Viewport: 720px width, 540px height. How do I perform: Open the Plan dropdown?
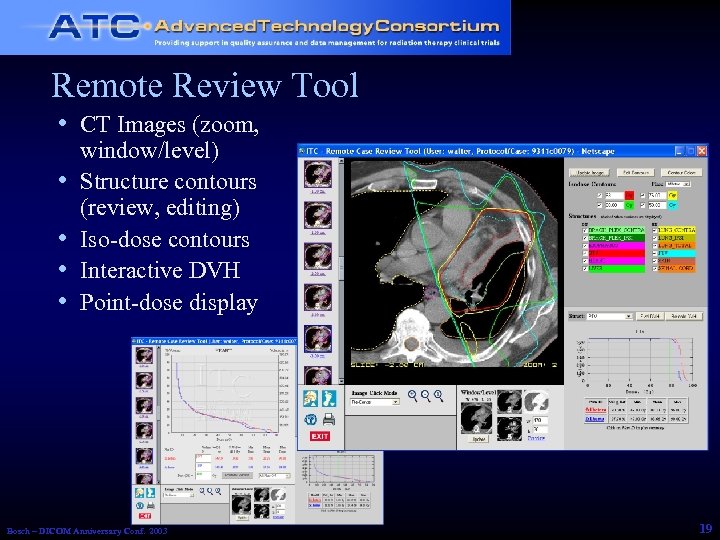point(678,184)
